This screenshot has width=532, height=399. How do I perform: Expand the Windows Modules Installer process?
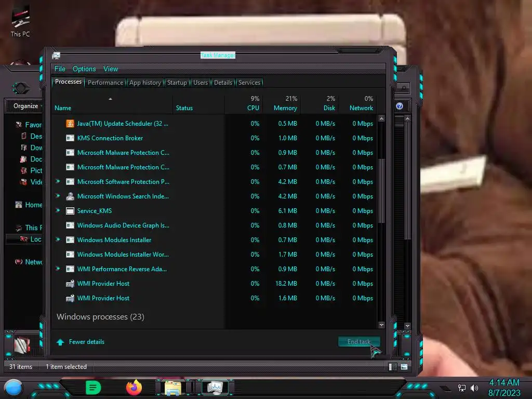[58, 240]
